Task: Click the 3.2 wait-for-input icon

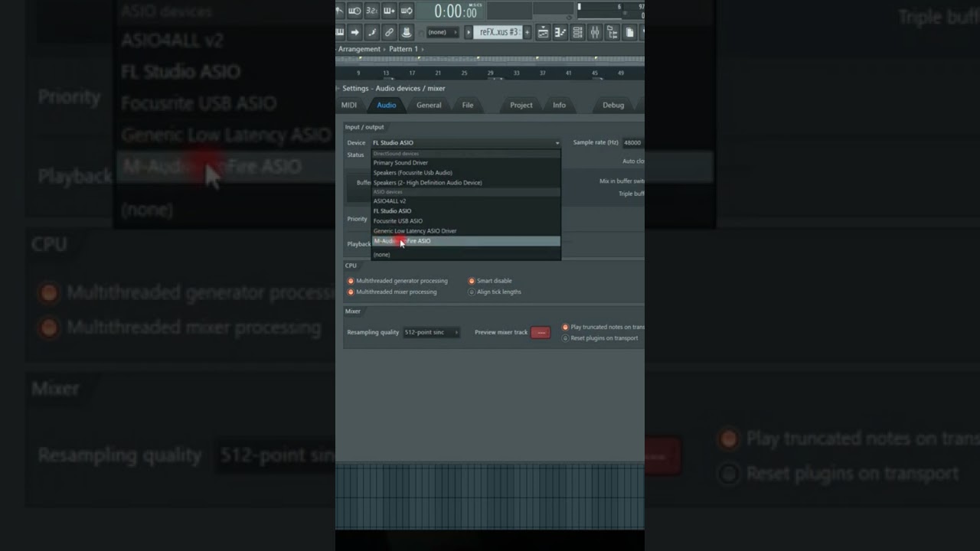Action: click(372, 11)
